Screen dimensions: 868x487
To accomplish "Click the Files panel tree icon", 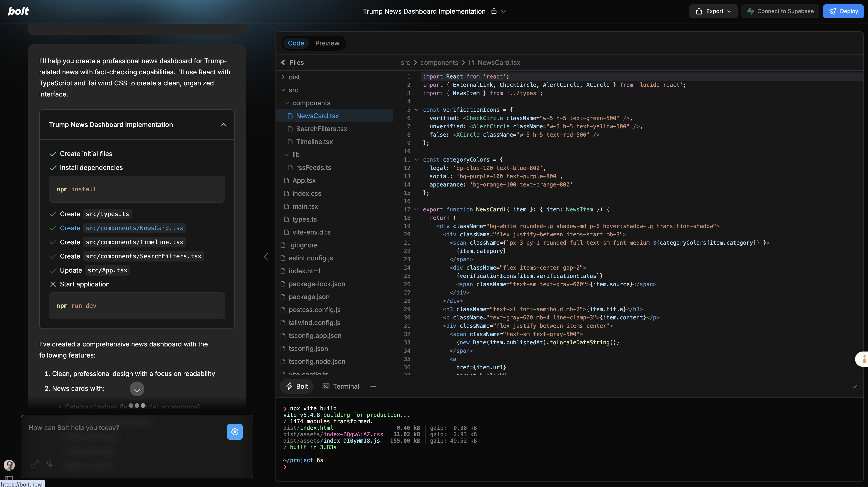I will tap(283, 62).
